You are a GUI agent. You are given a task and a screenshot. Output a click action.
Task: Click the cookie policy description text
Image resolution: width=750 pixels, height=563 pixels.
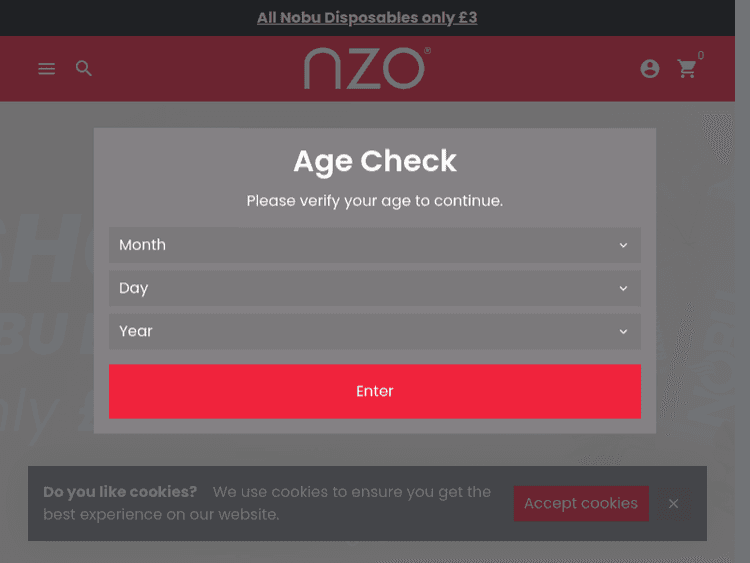[x=350, y=492]
